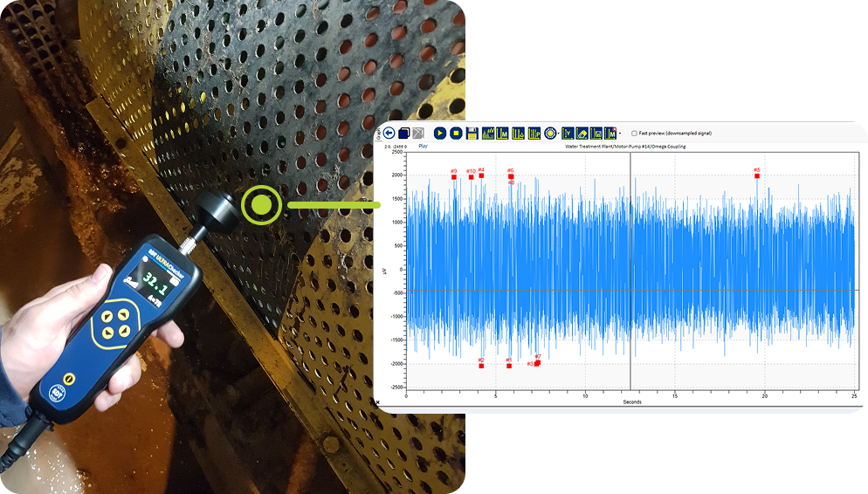Select negative peak marker #7
The image size is (868, 494).
pyautogui.click(x=538, y=362)
